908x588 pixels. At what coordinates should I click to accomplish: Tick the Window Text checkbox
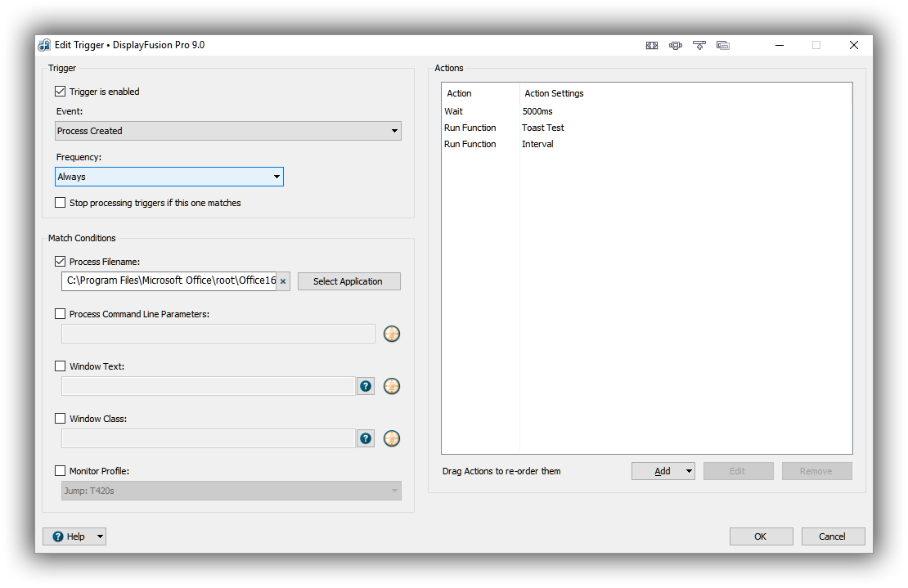pos(61,366)
